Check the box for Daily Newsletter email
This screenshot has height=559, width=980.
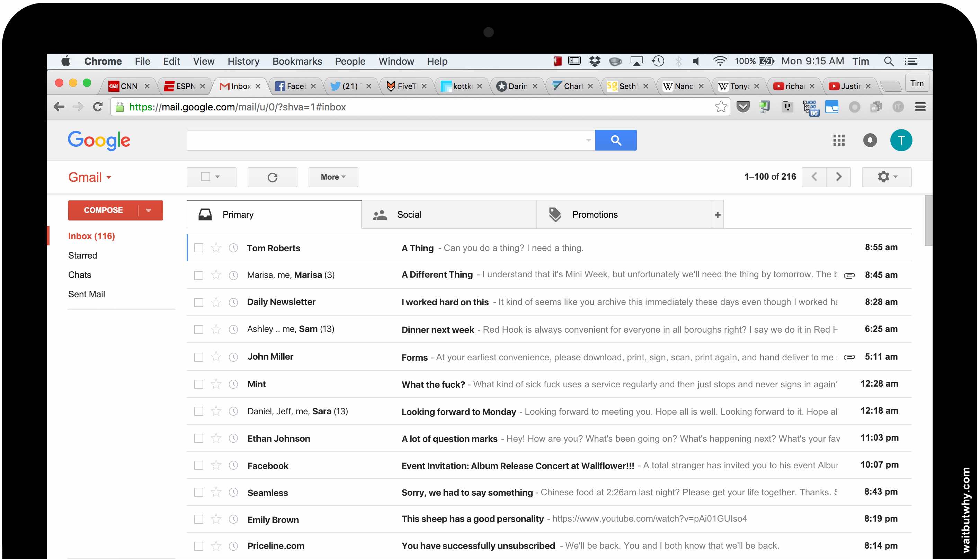coord(198,303)
